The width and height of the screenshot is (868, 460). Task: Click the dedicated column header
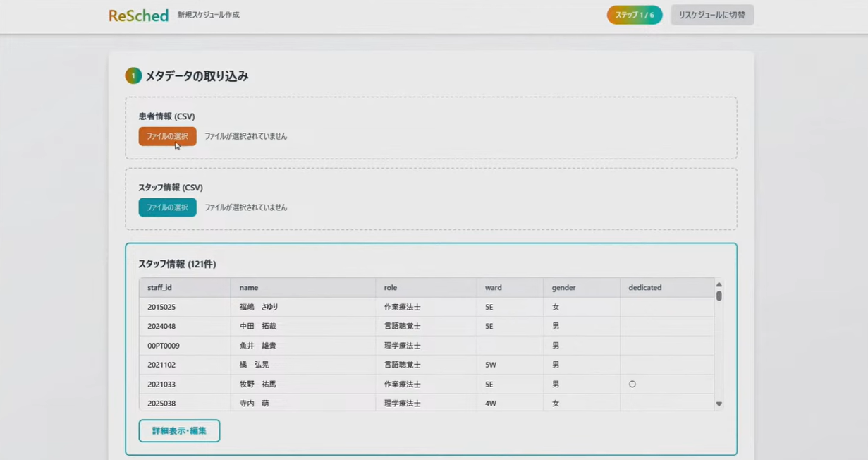(645, 288)
